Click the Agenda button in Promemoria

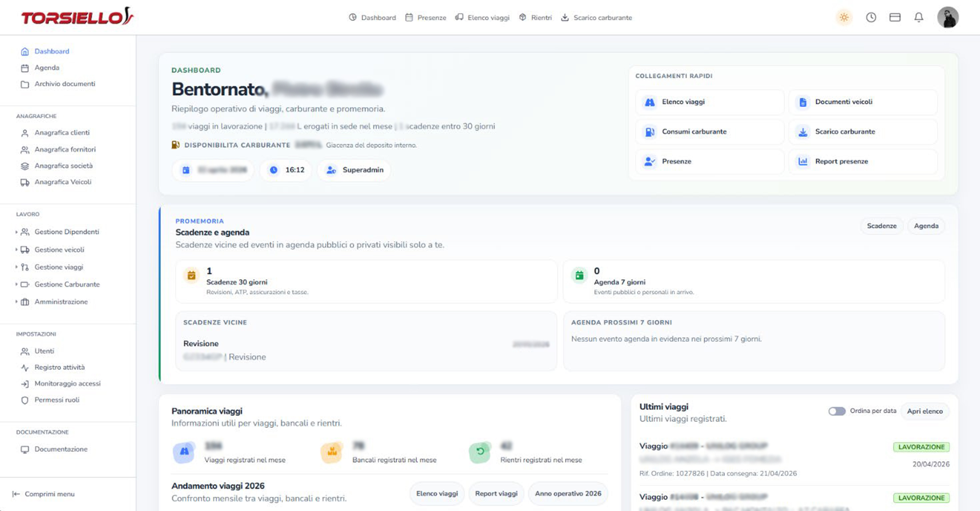coord(926,226)
